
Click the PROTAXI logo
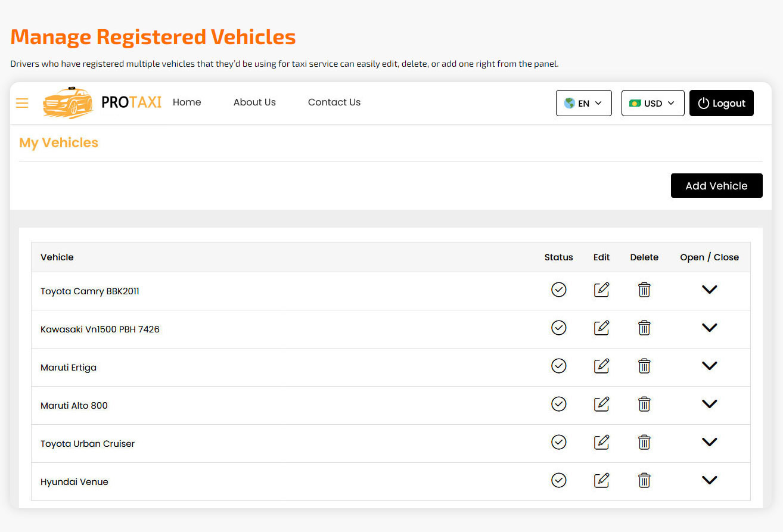coord(101,102)
